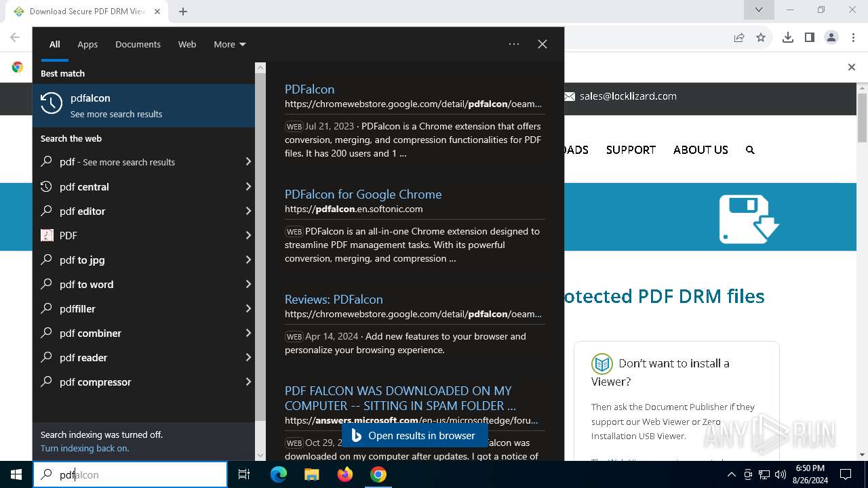Expand PDF app suggestion arrow
The width and height of the screenshot is (868, 488).
[248, 235]
